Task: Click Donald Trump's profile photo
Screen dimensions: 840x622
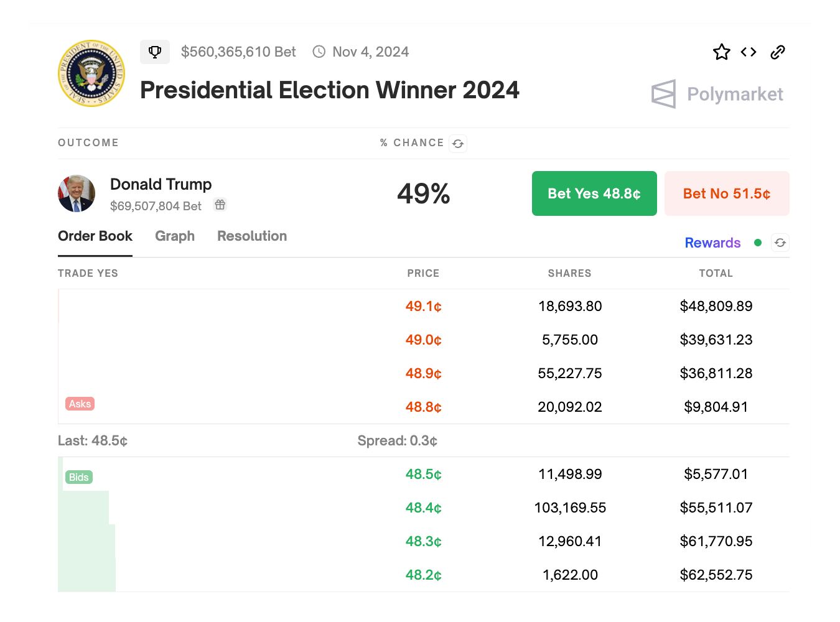Action: click(77, 193)
